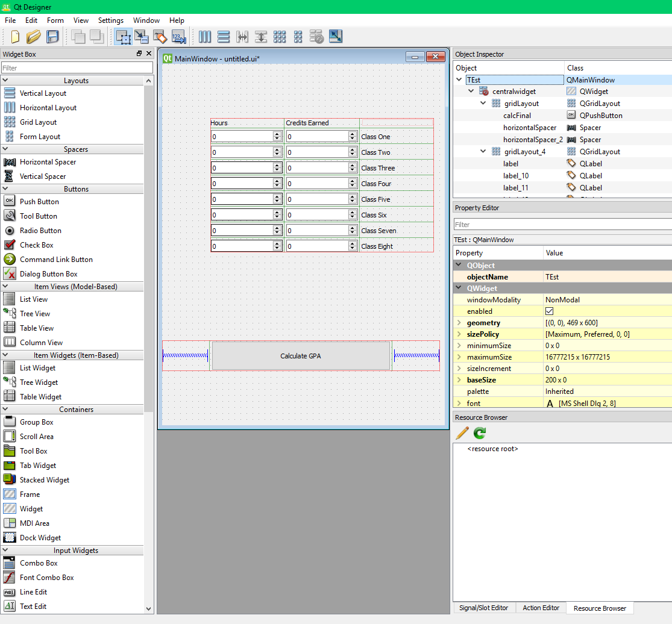Switch to the Signal/Slot Editor tab

[x=483, y=608]
